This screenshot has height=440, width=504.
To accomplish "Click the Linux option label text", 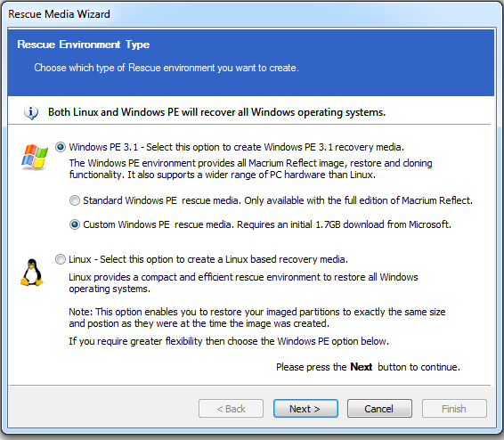I will pos(208,259).
